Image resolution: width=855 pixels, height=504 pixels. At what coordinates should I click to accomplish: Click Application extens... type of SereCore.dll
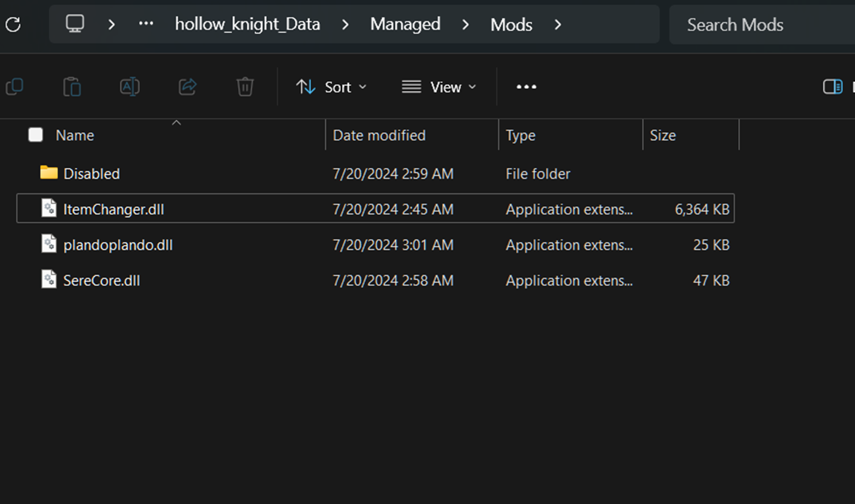(569, 281)
